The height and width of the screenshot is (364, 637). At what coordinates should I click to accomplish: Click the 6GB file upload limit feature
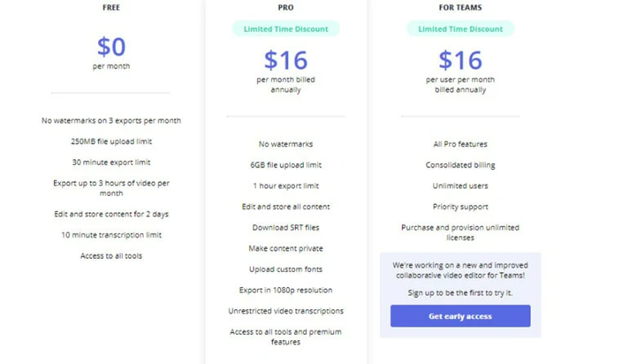click(286, 165)
